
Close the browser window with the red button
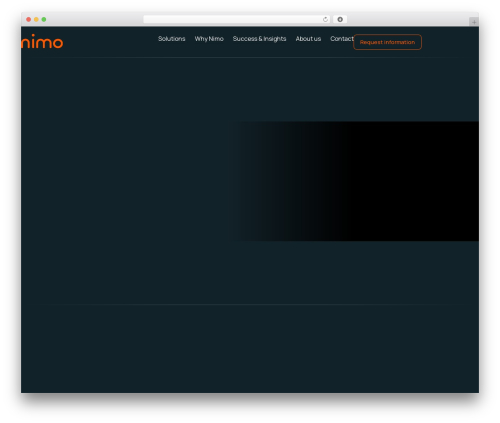tap(29, 19)
